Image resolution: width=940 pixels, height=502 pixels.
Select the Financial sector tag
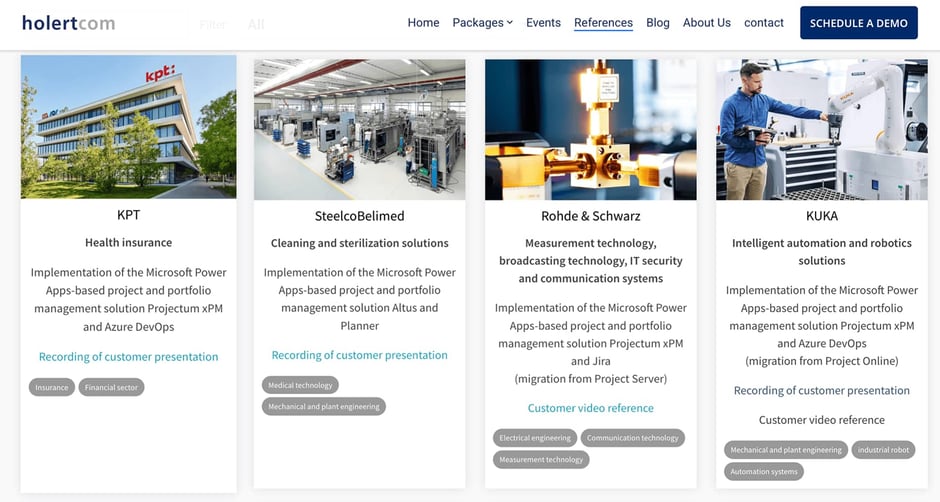pyautogui.click(x=111, y=387)
